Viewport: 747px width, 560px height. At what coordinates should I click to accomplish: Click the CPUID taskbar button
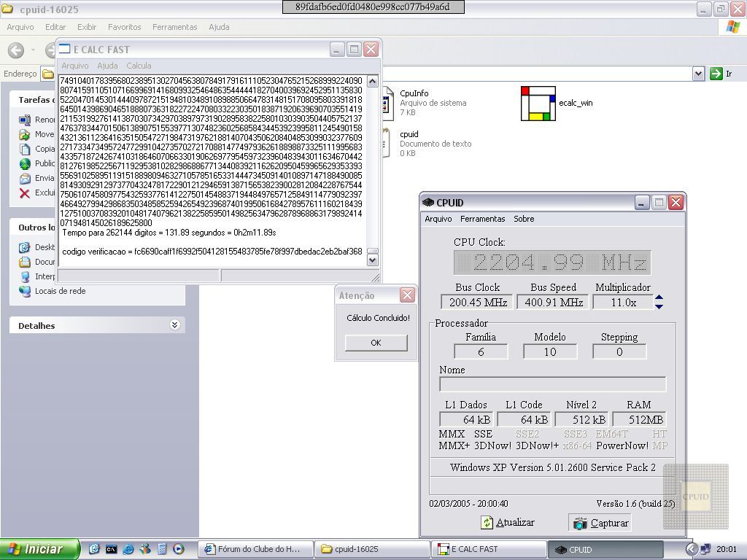pyautogui.click(x=605, y=549)
